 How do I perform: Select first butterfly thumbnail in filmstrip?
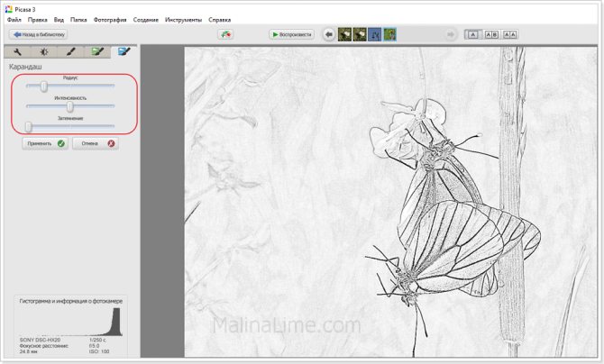coord(344,34)
